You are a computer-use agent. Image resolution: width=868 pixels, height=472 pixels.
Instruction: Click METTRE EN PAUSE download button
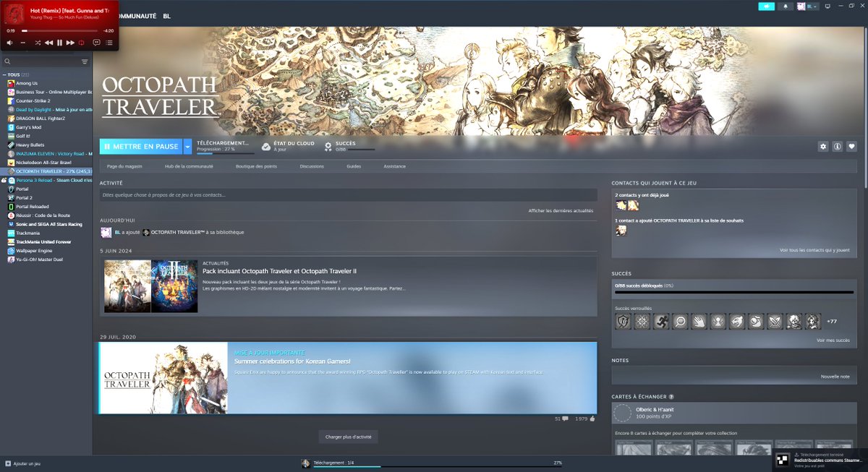tap(141, 147)
